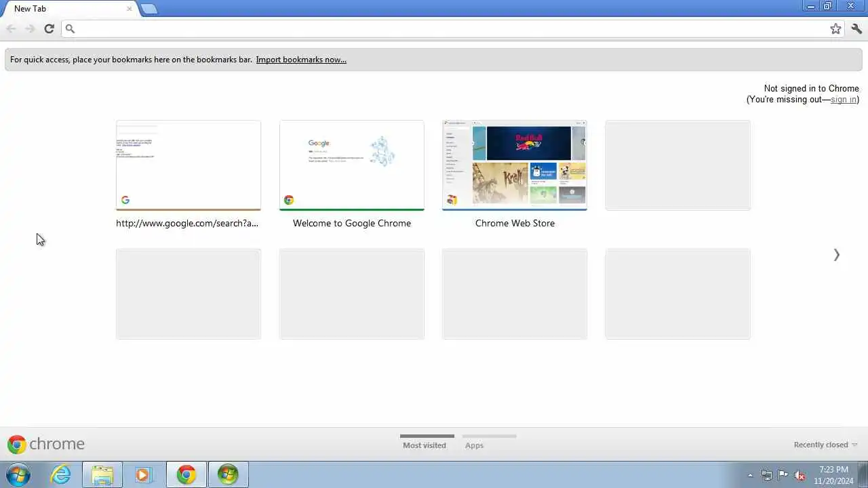Image resolution: width=868 pixels, height=488 pixels.
Task: Click the clock showing 7:23 PM
Action: click(x=833, y=475)
